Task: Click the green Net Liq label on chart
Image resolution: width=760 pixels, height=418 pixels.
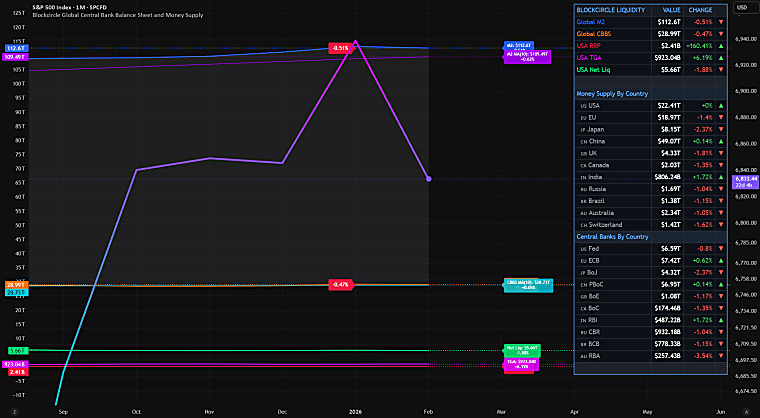Action: (522, 350)
